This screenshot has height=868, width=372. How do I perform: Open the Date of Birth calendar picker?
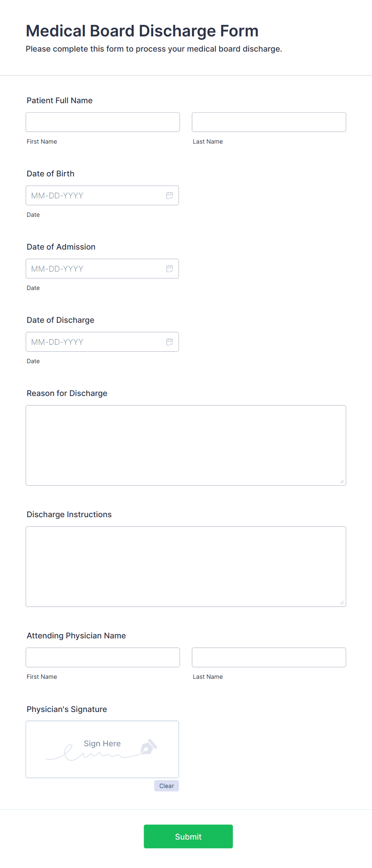point(169,196)
